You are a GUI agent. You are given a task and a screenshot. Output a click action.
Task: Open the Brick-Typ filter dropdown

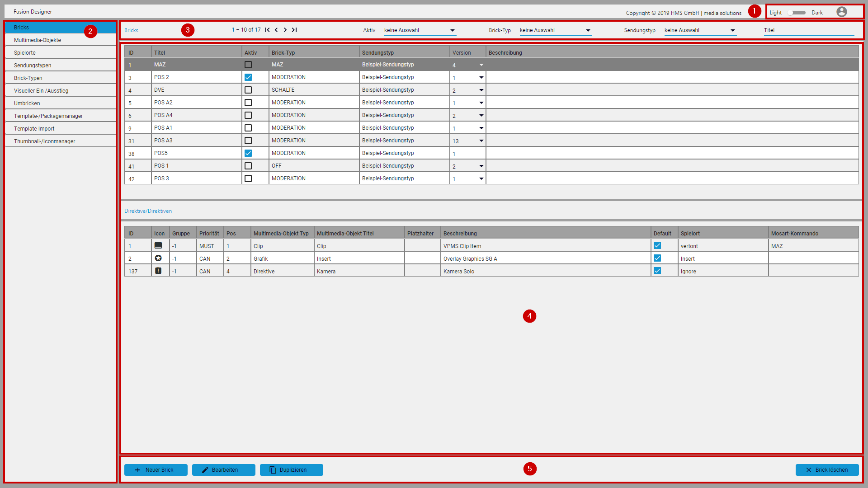555,30
